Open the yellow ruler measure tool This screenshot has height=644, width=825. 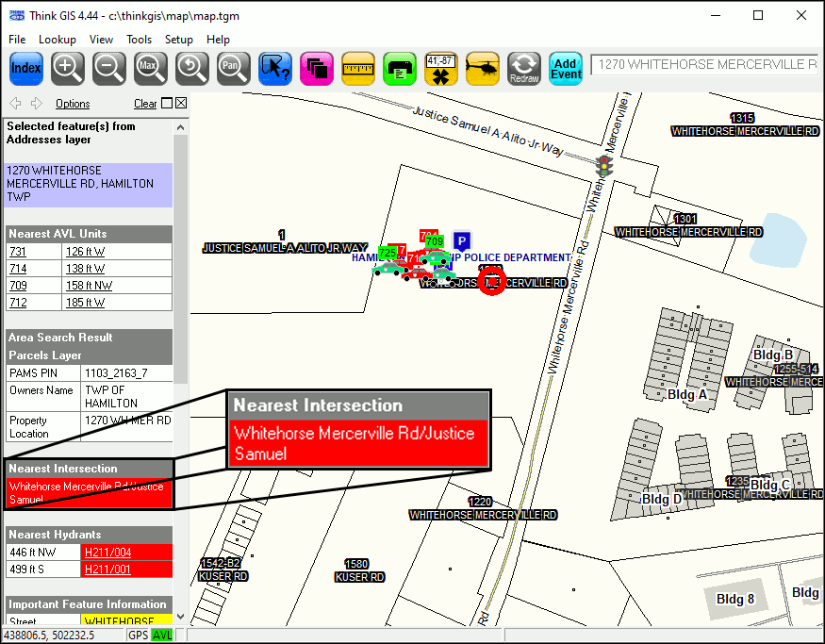coord(358,68)
